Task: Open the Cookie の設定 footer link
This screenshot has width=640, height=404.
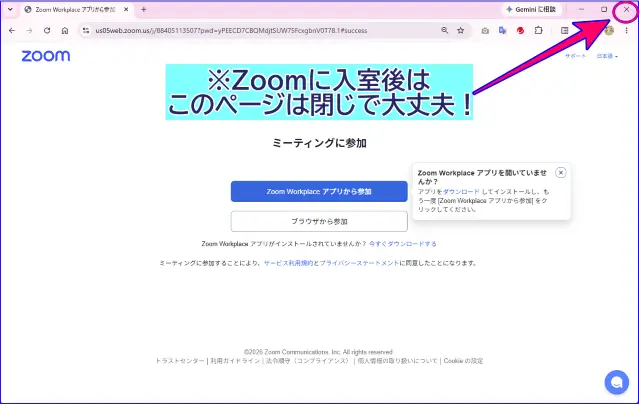Action: pyautogui.click(x=463, y=361)
